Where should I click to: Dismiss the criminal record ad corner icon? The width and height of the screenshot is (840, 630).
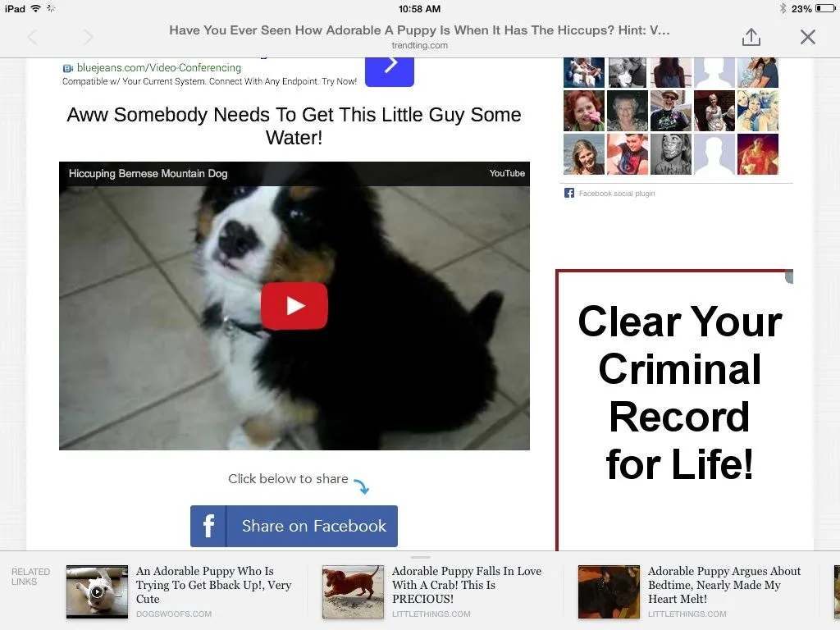click(x=789, y=276)
